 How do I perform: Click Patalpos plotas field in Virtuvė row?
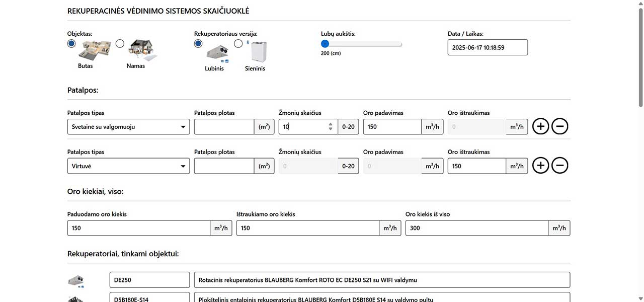click(x=224, y=166)
